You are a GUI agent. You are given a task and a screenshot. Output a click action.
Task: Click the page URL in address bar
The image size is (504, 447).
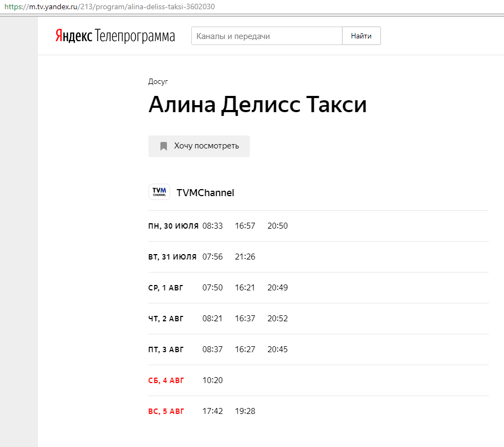click(x=109, y=7)
